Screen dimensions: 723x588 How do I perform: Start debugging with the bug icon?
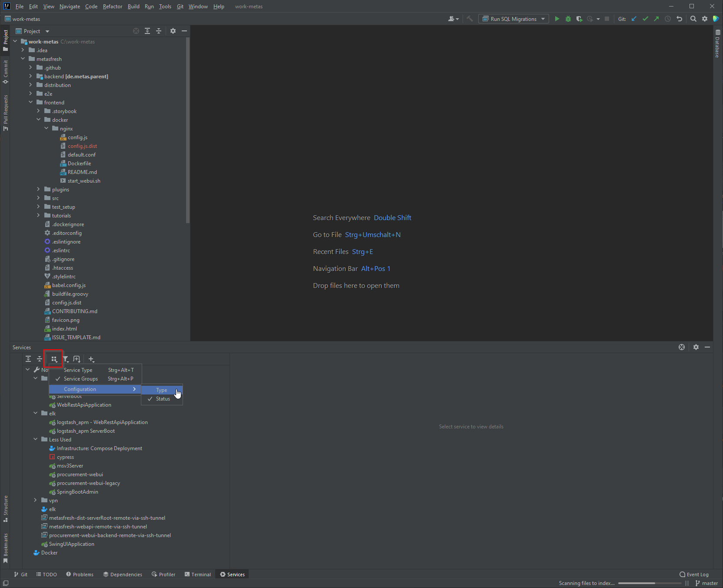point(569,19)
